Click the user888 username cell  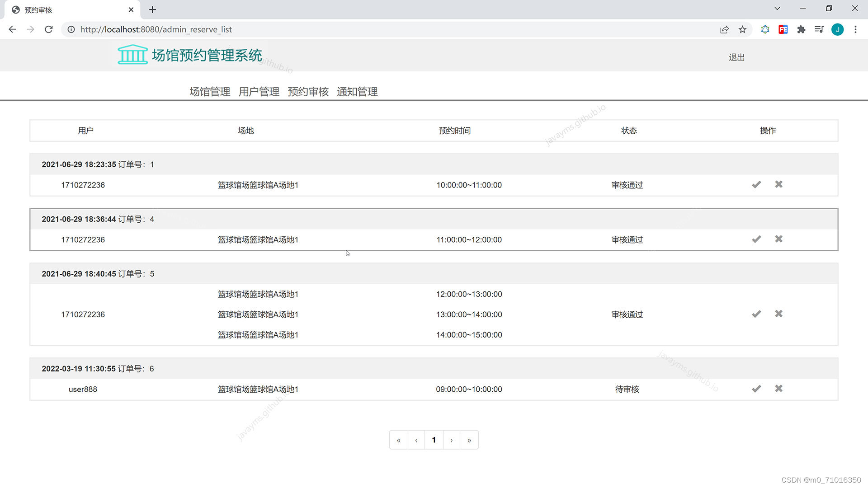pyautogui.click(x=83, y=389)
